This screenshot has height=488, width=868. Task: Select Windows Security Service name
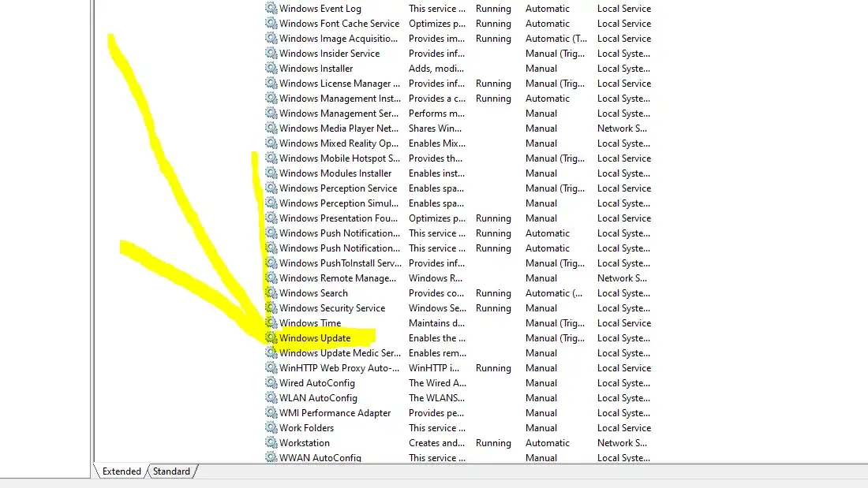click(332, 308)
